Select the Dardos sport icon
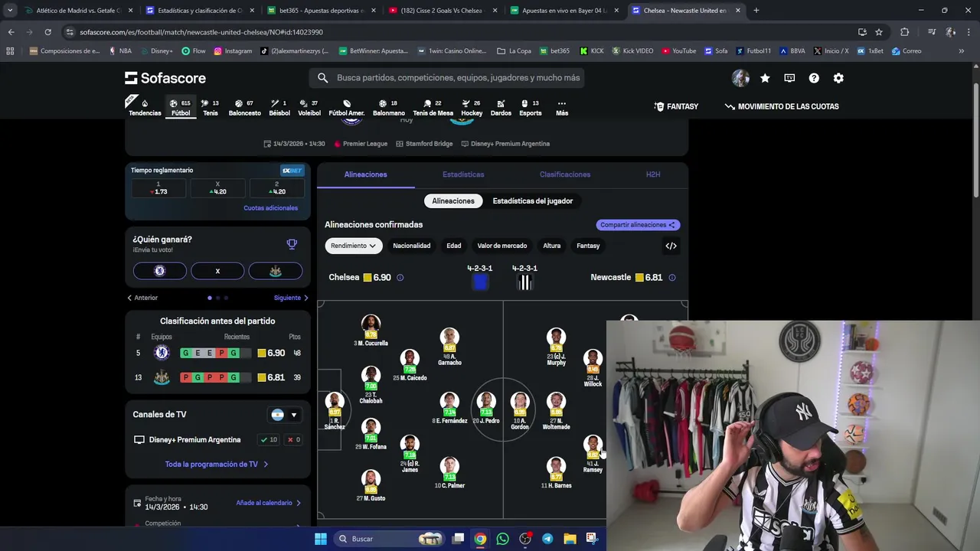980x551 pixels. click(501, 108)
